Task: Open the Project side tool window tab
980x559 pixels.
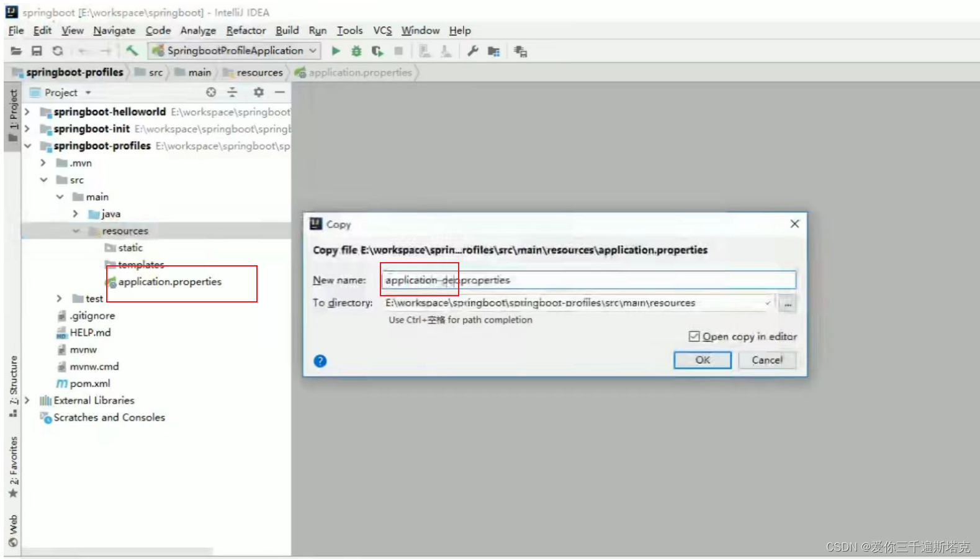Action: 13,117
